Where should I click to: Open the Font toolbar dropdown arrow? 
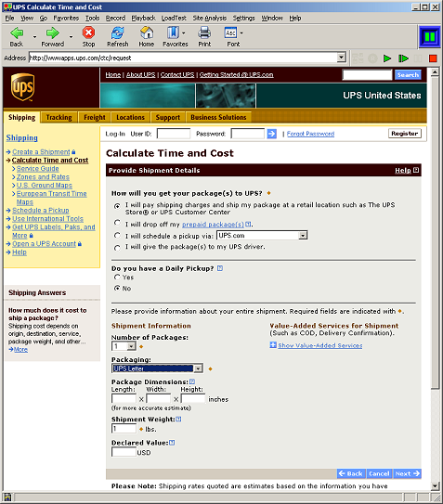pyautogui.click(x=241, y=32)
